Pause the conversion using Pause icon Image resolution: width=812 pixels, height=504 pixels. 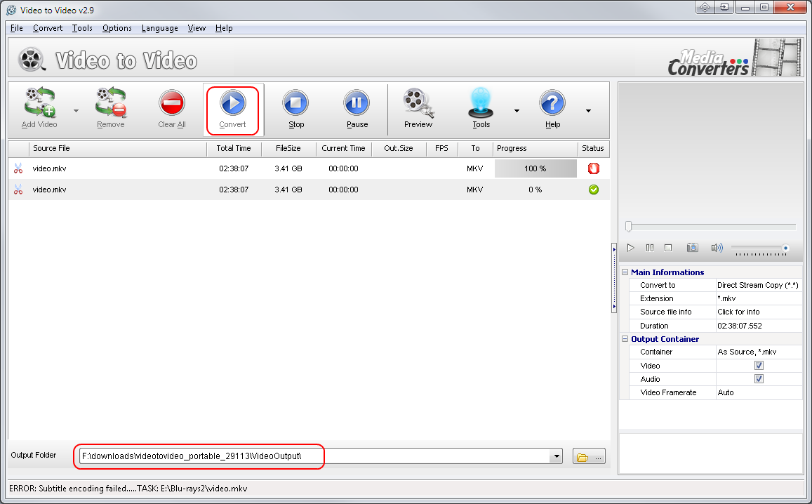click(x=357, y=102)
